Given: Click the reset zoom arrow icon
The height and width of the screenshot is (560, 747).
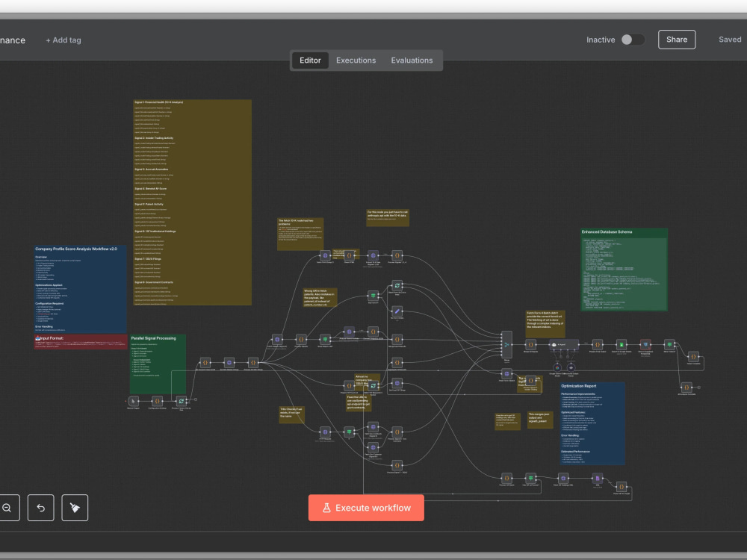Looking at the screenshot, I should (x=40, y=508).
